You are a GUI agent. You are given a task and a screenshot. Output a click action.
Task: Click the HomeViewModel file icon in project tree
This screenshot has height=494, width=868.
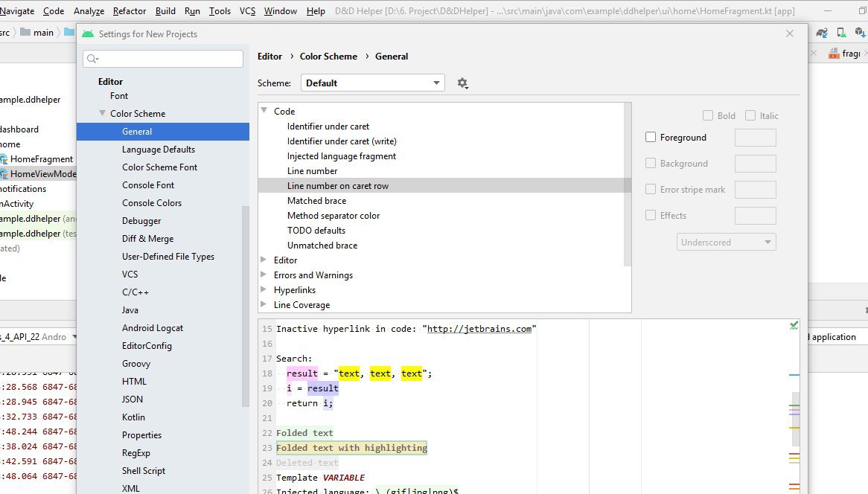[4, 174]
